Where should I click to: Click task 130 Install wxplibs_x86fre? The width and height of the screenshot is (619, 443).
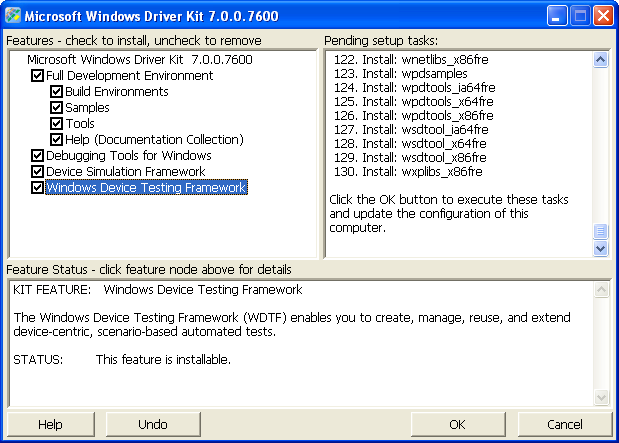pos(408,172)
